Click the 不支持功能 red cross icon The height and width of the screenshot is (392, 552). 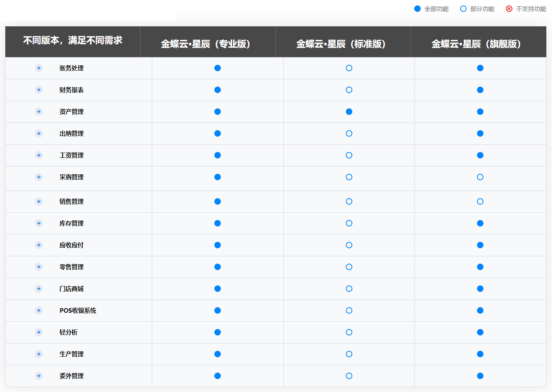coord(509,9)
